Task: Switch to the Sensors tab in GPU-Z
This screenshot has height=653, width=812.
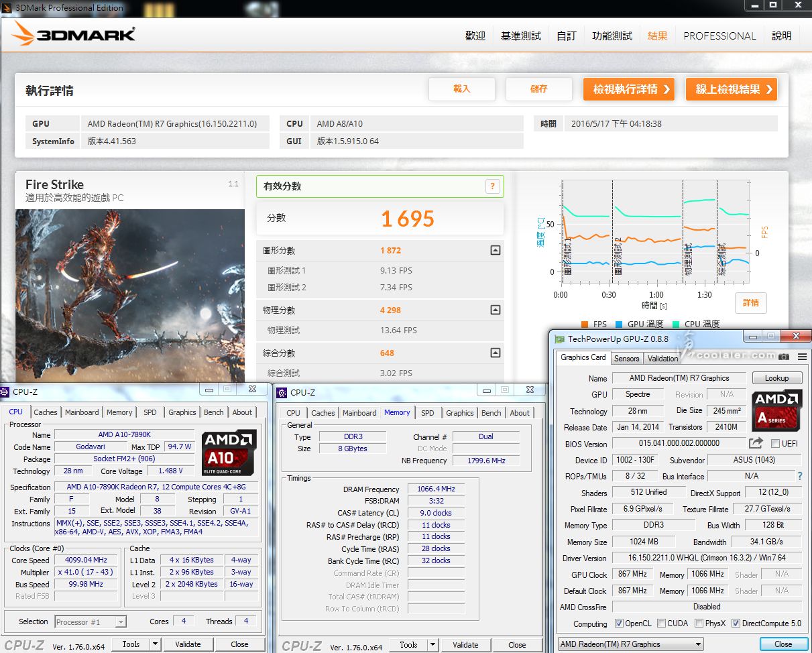Action: 626,359
